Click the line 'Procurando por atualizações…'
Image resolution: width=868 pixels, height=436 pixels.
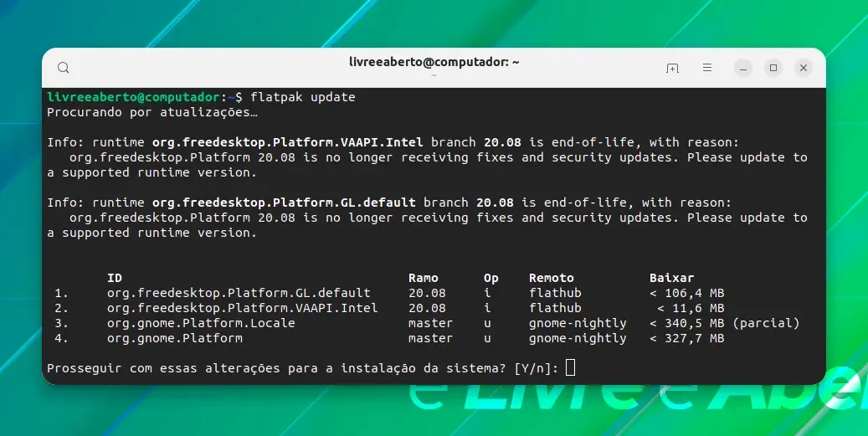[152, 112]
